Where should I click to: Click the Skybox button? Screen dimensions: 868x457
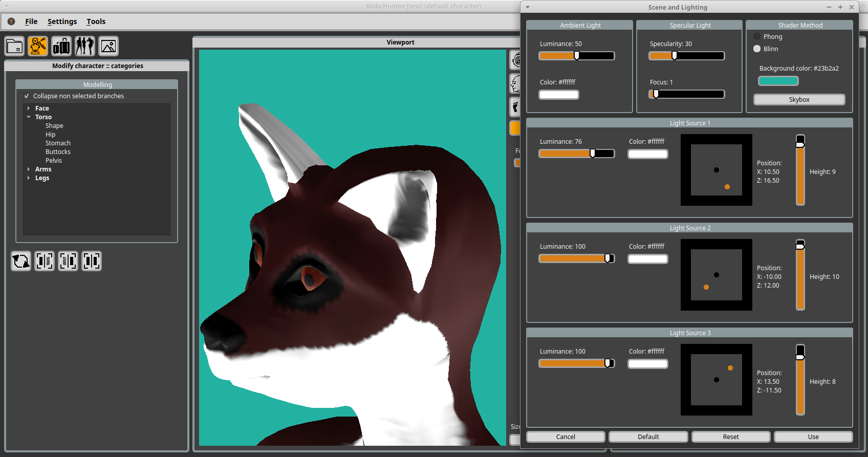[799, 100]
